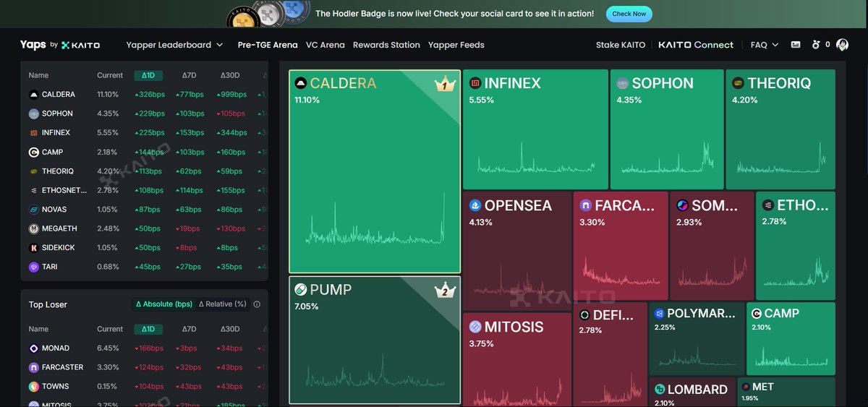868x407 pixels.
Task: Open the Pre-TGE Arena tab
Action: [x=268, y=45]
